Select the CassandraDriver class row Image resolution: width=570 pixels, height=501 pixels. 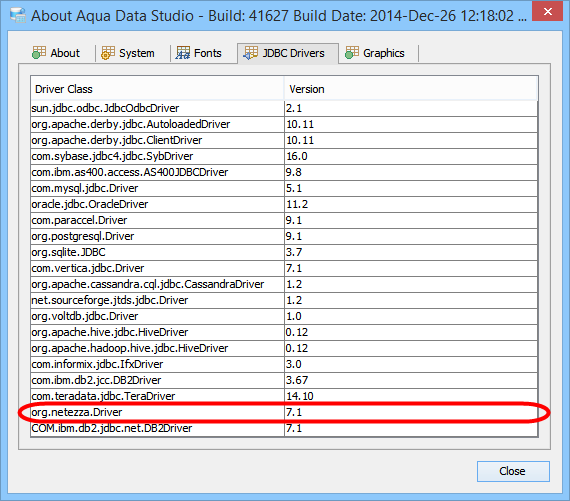click(x=284, y=284)
